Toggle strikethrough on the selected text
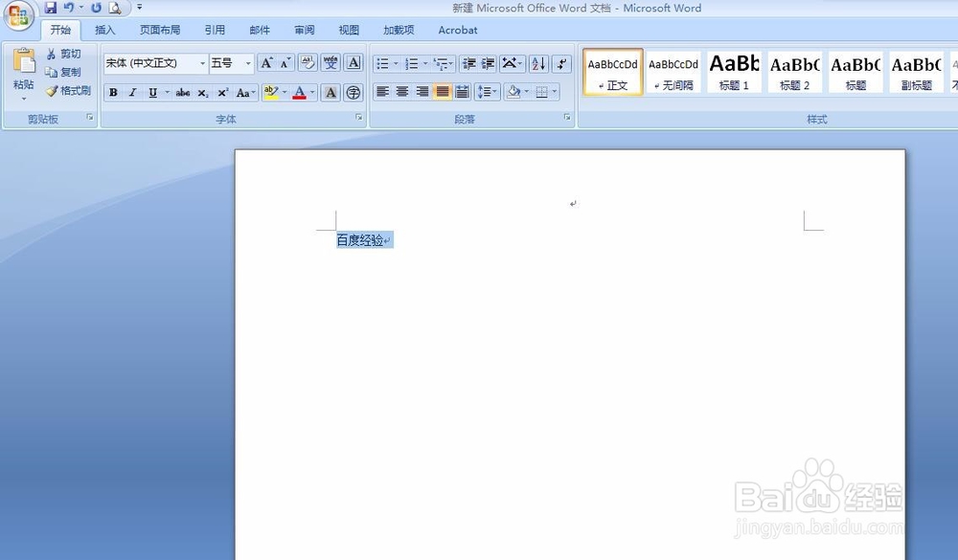The width and height of the screenshot is (958, 560). click(183, 92)
